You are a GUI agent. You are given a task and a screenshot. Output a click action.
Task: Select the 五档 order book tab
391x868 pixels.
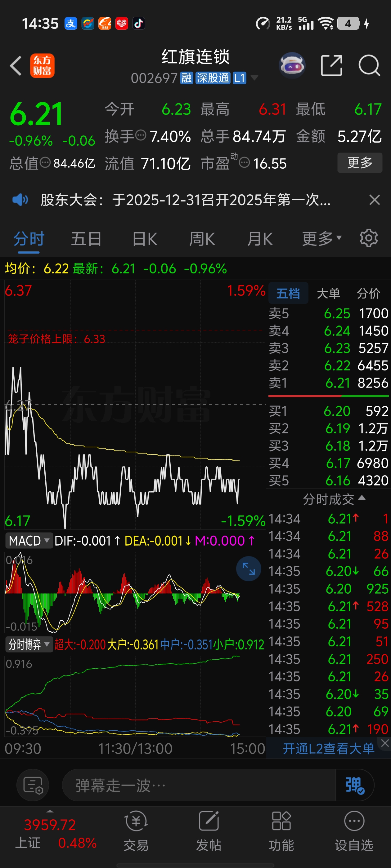pyautogui.click(x=288, y=293)
